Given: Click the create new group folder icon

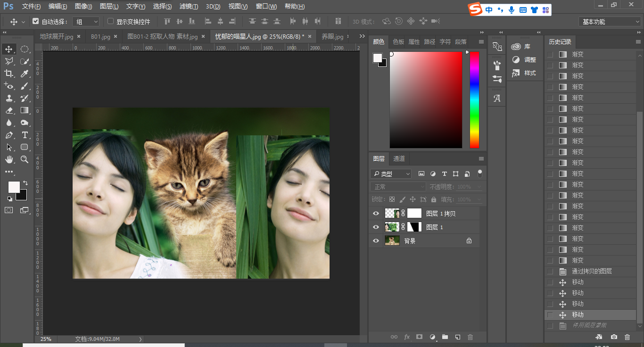Looking at the screenshot, I should point(445,337).
